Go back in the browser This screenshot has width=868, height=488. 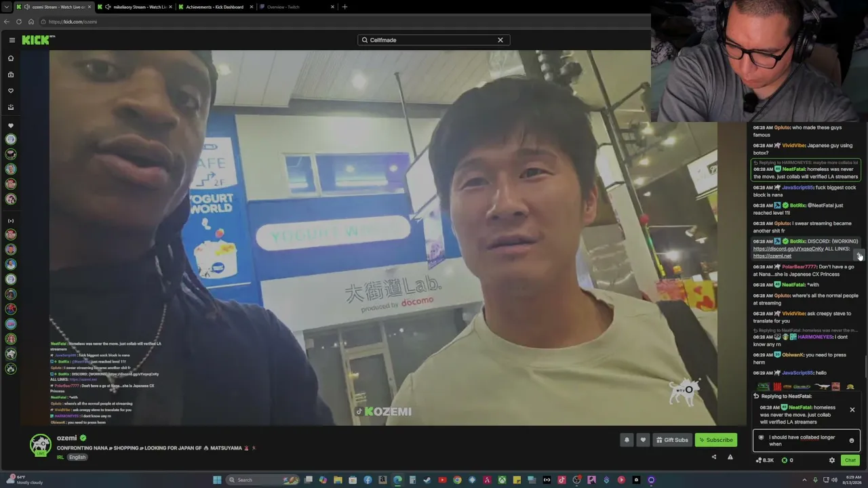click(x=7, y=22)
